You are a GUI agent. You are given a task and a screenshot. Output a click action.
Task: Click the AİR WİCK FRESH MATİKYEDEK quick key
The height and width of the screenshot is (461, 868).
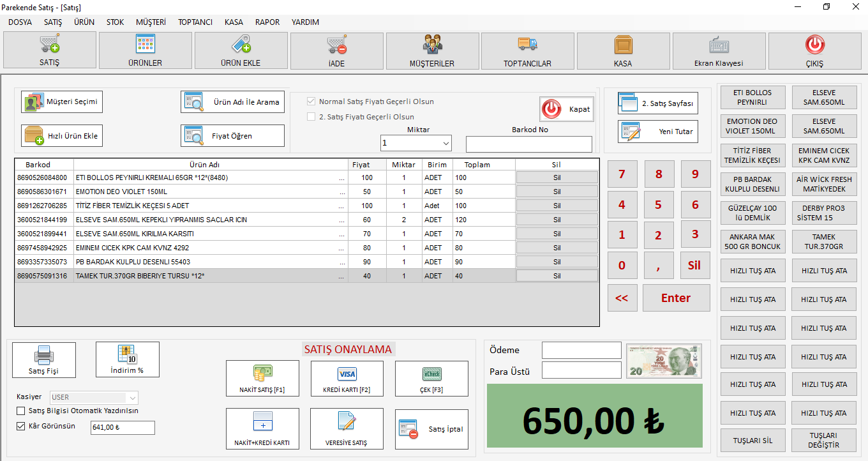tap(825, 184)
